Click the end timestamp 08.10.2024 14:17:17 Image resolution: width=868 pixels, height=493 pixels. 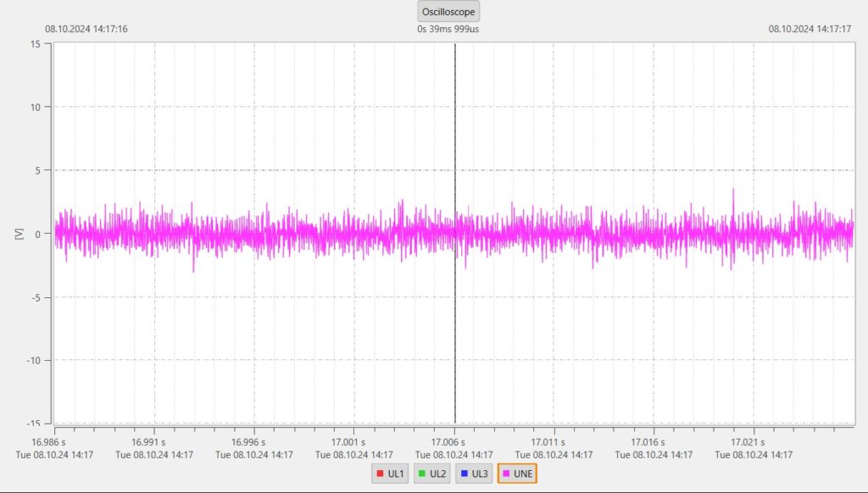pos(810,29)
